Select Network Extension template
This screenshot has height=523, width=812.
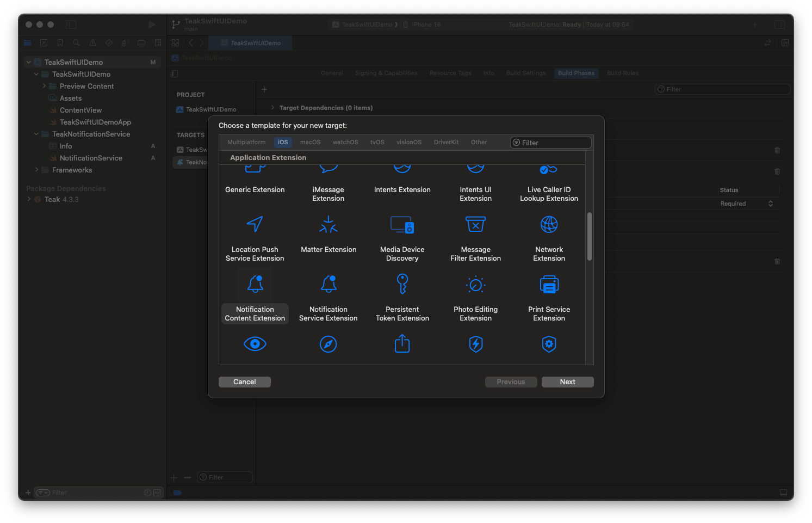coord(549,237)
